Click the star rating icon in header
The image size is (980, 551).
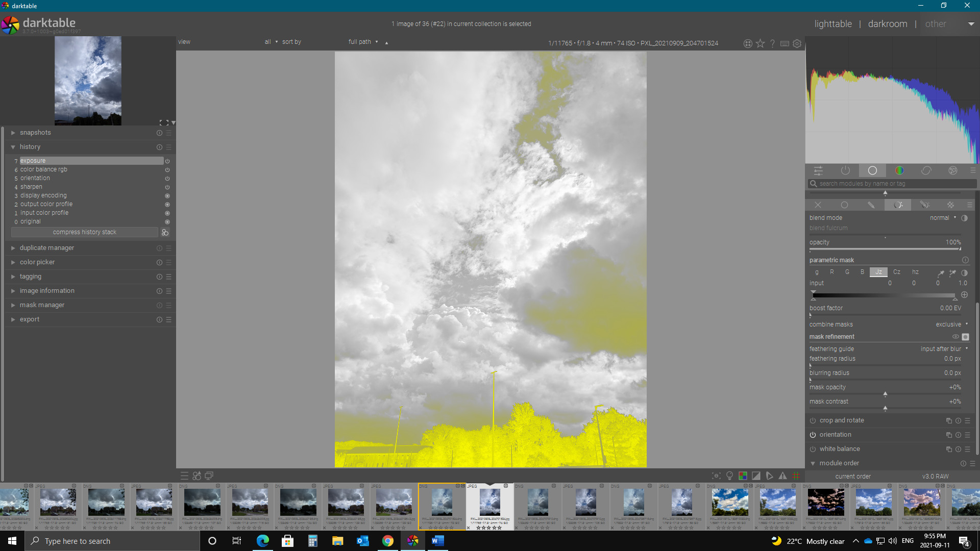tap(760, 43)
